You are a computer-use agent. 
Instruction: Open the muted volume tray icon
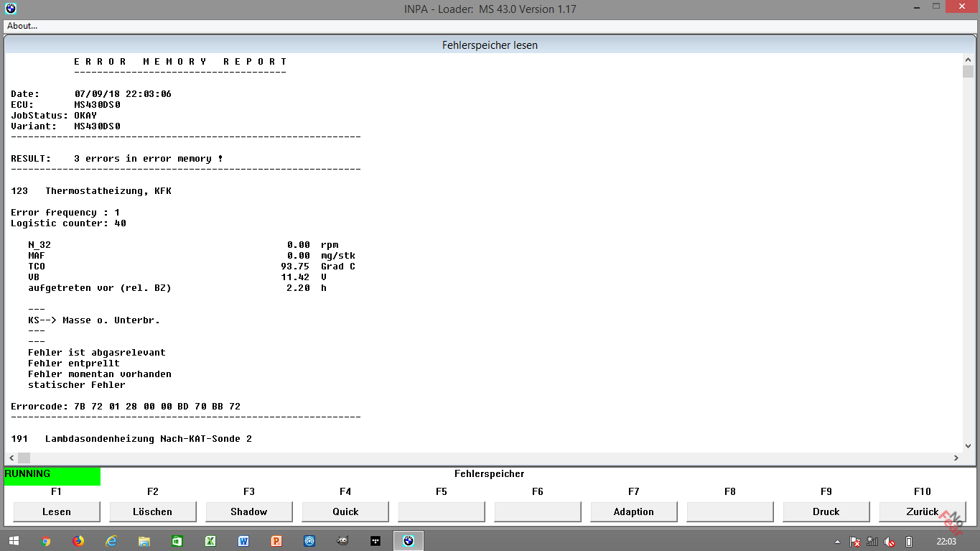890,542
